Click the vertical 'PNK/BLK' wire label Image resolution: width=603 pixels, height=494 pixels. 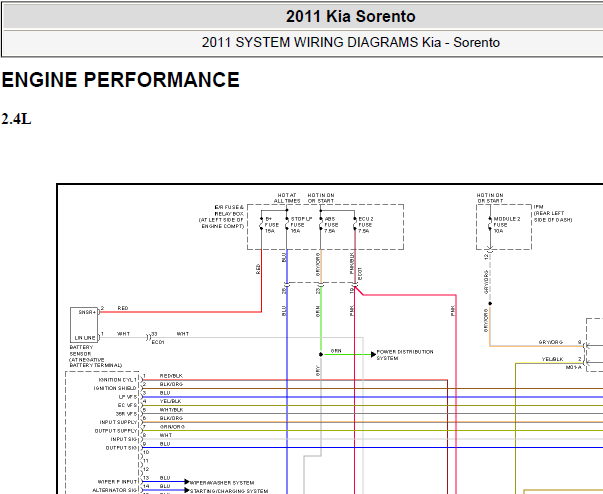click(x=353, y=263)
